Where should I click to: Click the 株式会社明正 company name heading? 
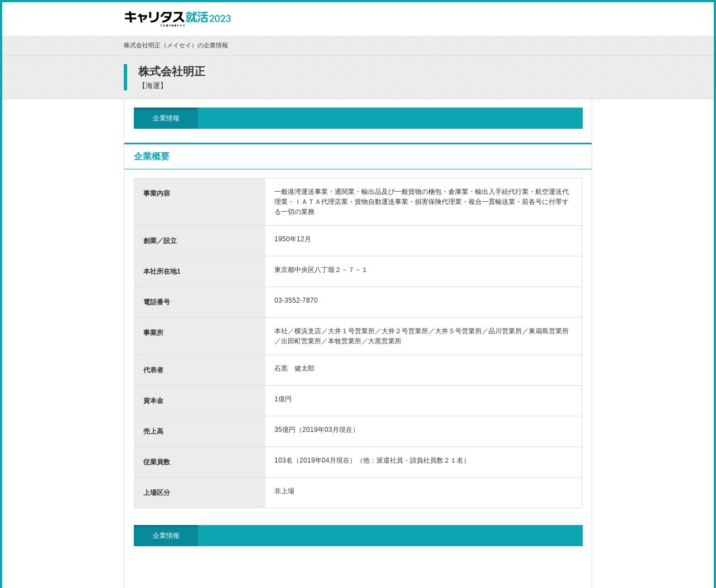click(172, 71)
